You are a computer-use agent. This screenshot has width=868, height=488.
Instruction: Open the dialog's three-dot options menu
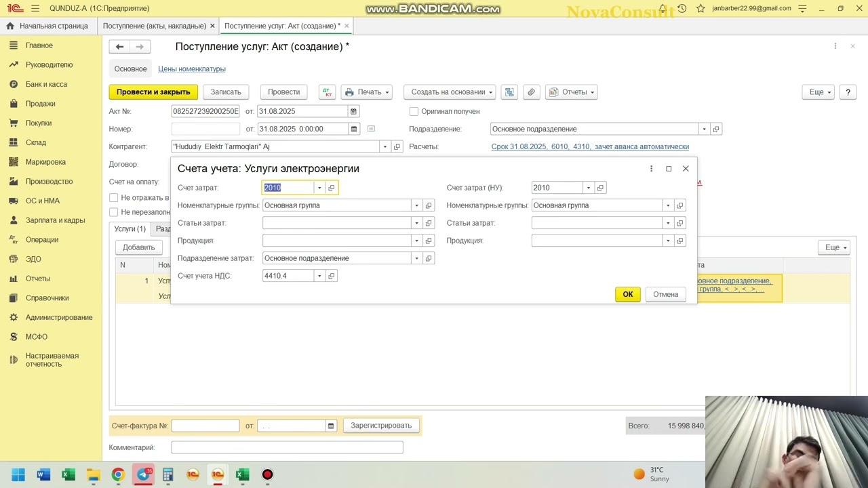point(651,169)
